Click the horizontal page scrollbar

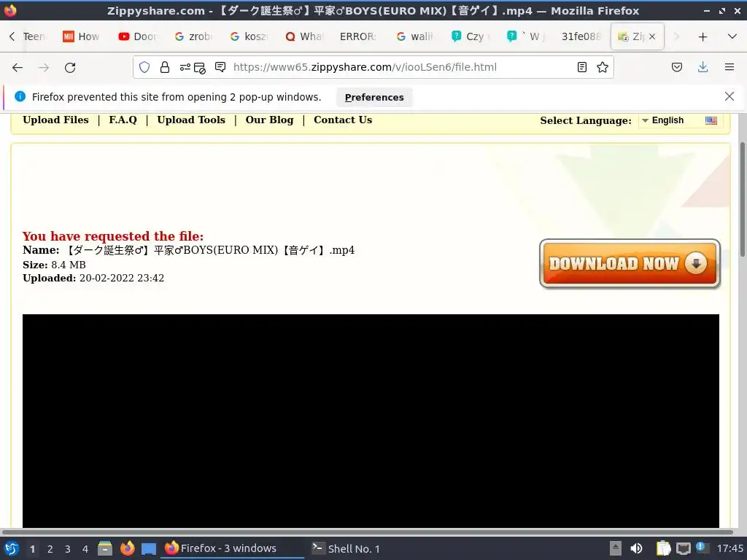(x=367, y=532)
